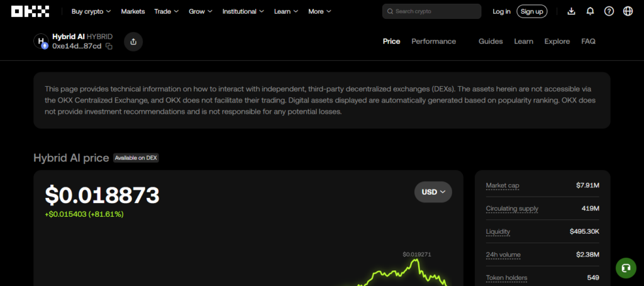The height and width of the screenshot is (286, 644).
Task: Click the Liquidity label
Action: [x=498, y=231]
